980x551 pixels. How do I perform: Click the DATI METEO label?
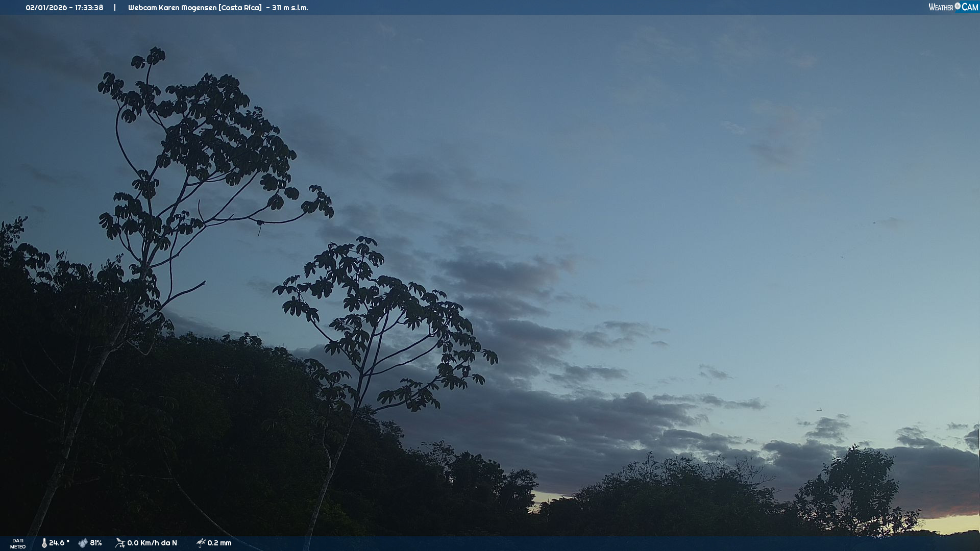18,543
